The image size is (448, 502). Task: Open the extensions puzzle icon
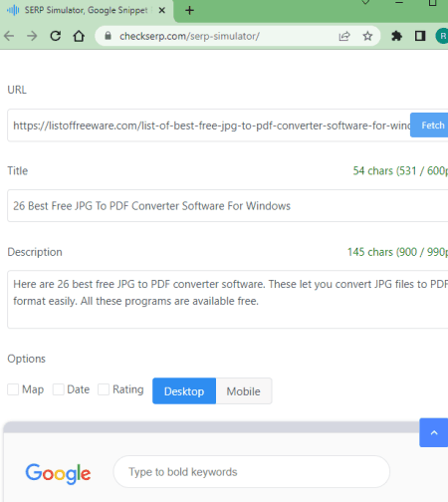[x=396, y=36]
